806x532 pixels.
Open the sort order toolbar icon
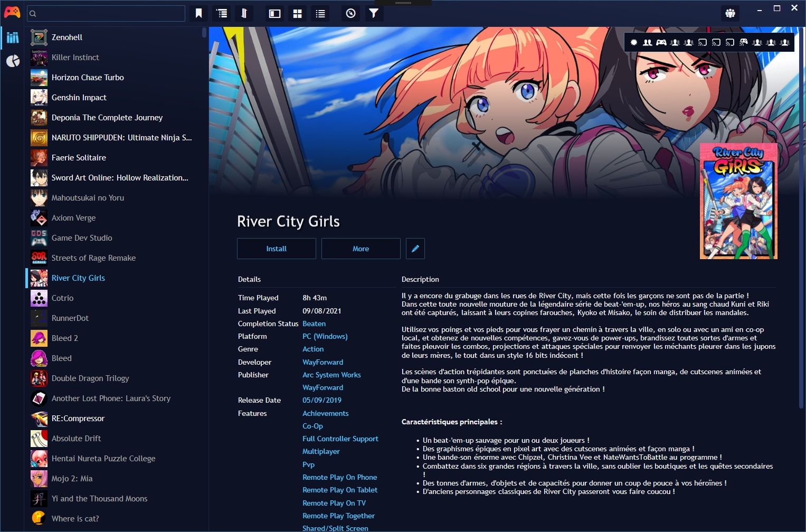coord(244,13)
